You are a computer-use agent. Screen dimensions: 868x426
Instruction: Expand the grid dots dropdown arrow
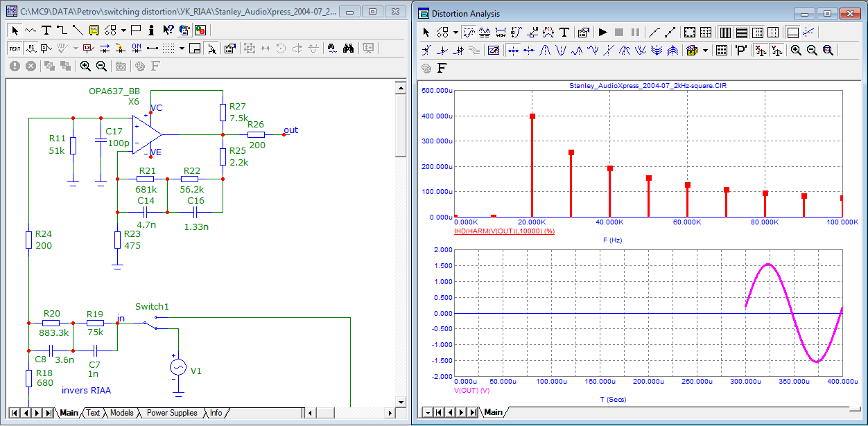tap(182, 48)
